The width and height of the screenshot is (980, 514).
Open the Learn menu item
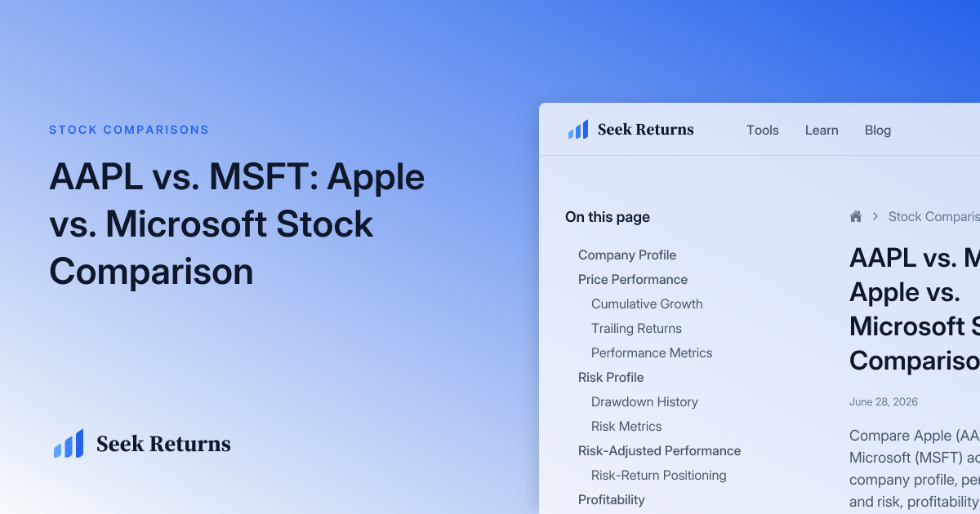(x=822, y=130)
